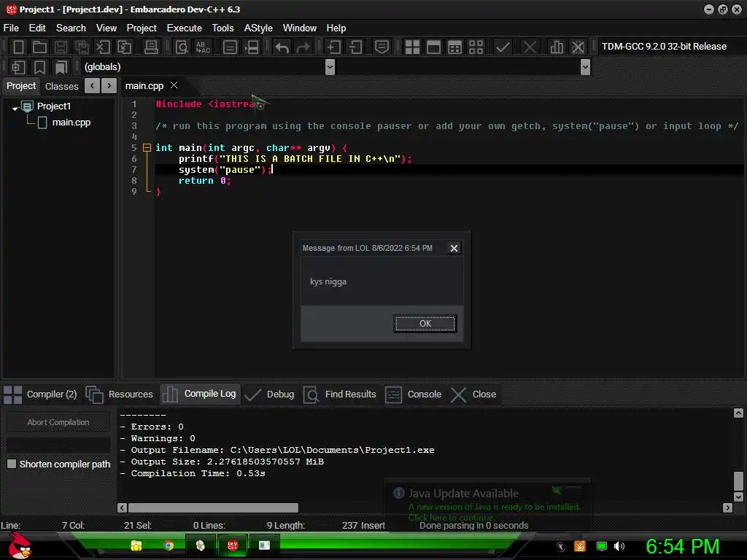Click the Insert snippet toolbar icon
Screen dimensions: 747x560
(x=18, y=67)
